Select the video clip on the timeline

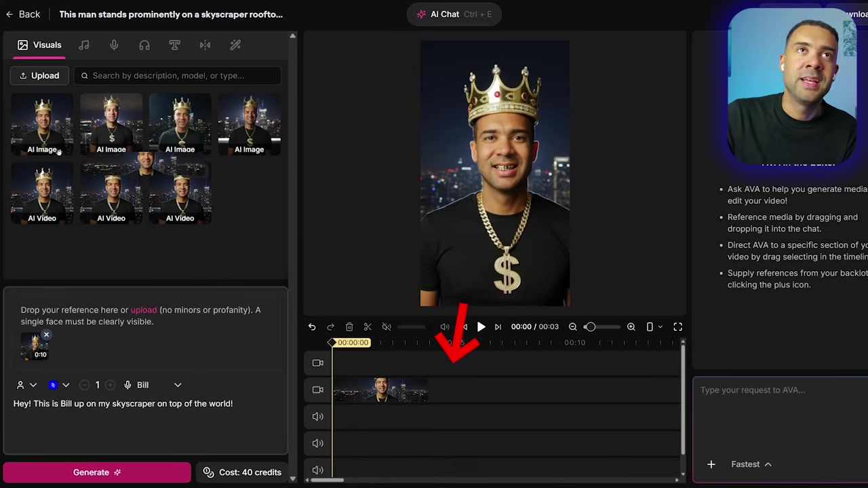click(380, 390)
